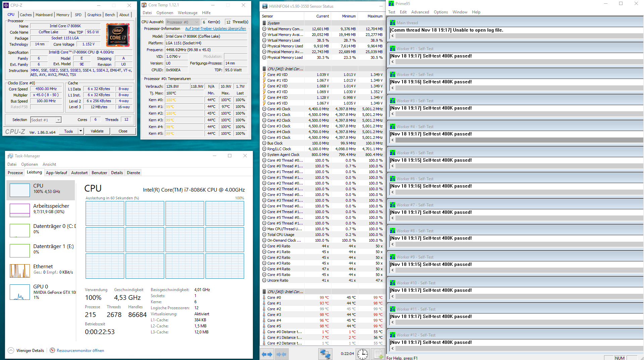Click CPU-Z title bar icon
The height and width of the screenshot is (360, 644).
pos(6,5)
